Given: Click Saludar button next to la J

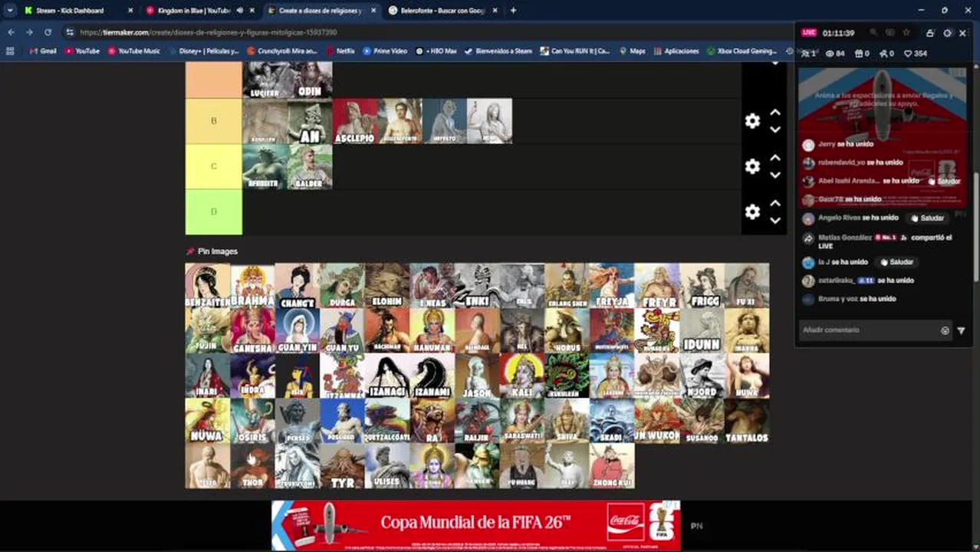Looking at the screenshot, I should coord(896,262).
